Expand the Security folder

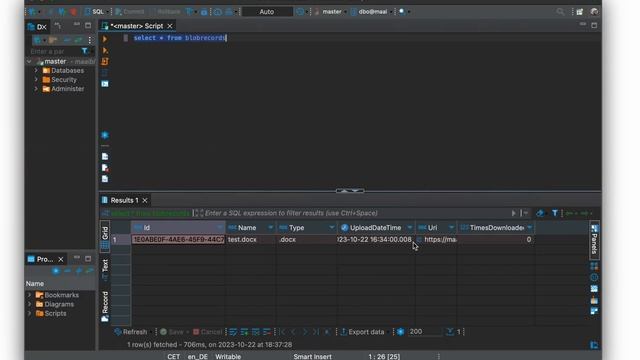pyautogui.click(x=36, y=80)
